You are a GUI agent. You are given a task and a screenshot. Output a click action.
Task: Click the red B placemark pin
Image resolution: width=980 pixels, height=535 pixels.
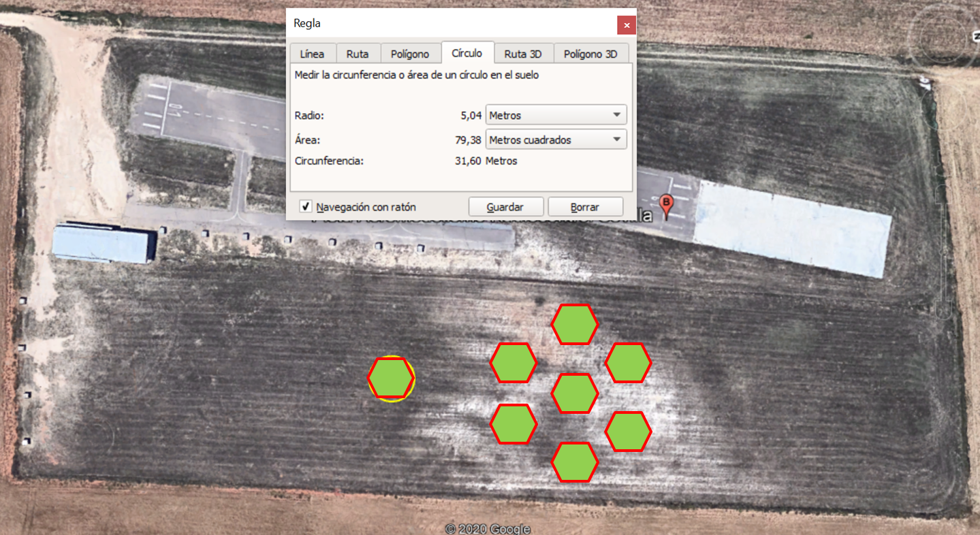tap(667, 204)
